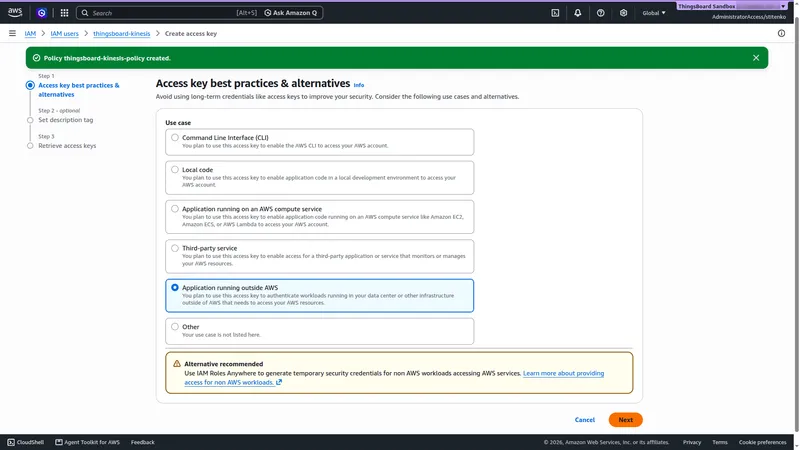Screen dimensions: 800x450
Task: Select Application running outside AWS option
Action: point(319,295)
